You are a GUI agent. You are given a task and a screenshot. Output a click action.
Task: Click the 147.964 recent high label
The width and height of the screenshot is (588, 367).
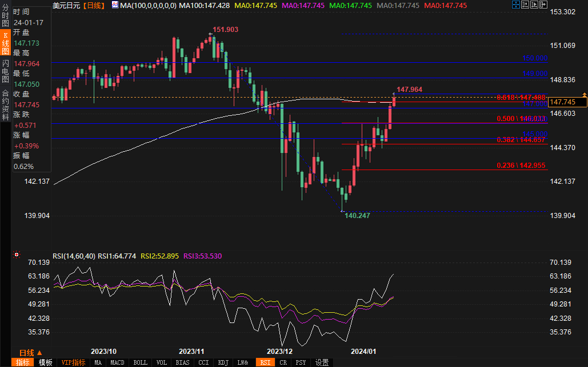pos(410,90)
